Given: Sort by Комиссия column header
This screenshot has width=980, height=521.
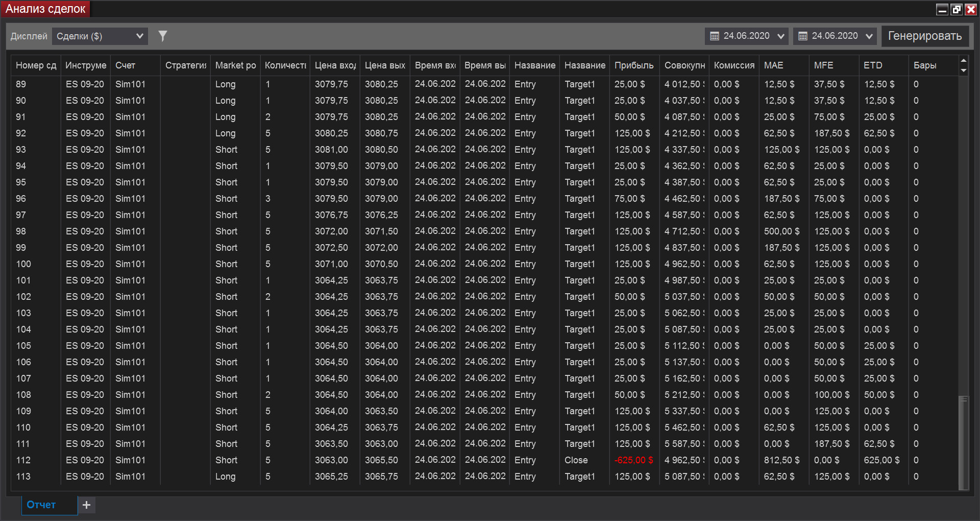Looking at the screenshot, I should click(x=734, y=65).
